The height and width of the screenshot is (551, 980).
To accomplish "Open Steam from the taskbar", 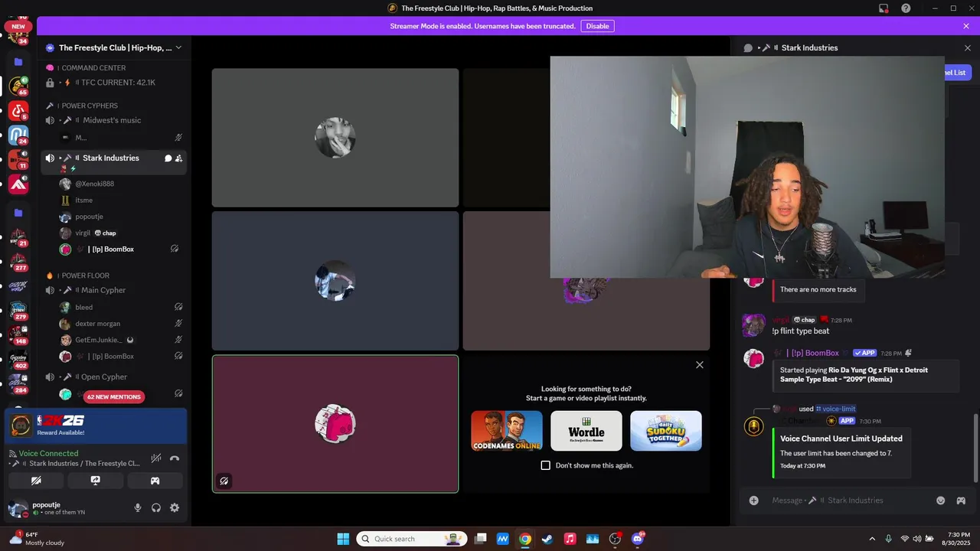I will (x=547, y=539).
